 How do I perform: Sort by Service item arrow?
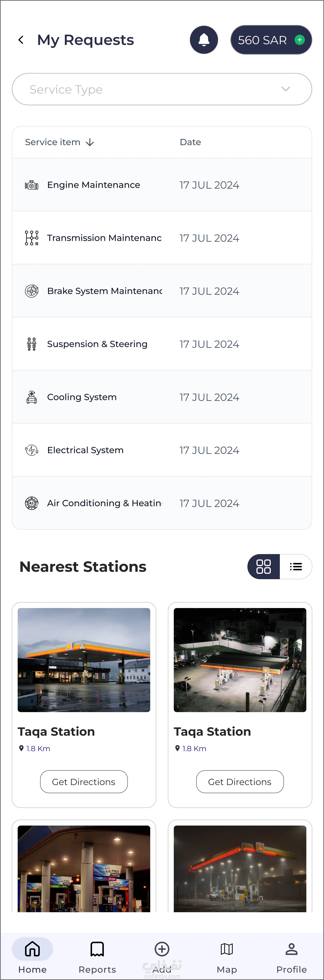click(90, 142)
